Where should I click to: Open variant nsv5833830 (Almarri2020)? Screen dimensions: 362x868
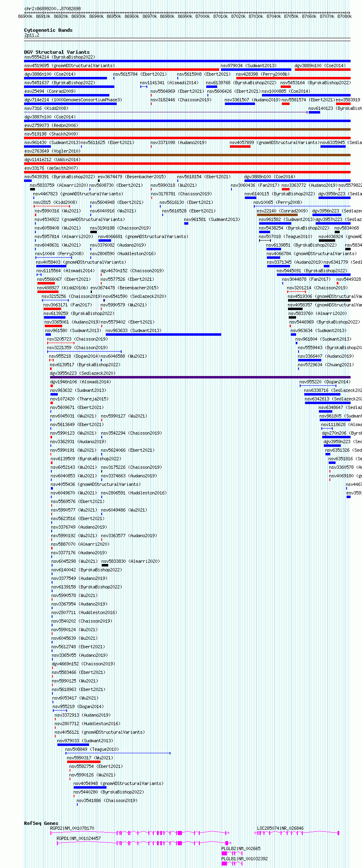[x=105, y=565]
